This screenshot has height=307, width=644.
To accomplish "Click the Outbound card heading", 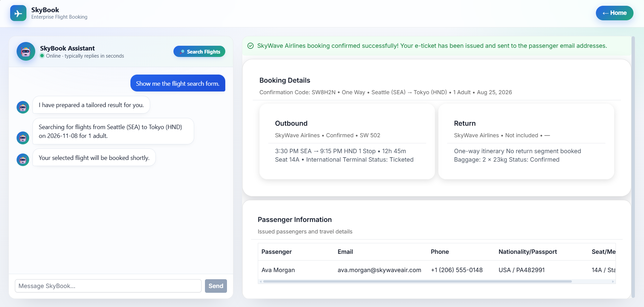I will coord(291,123).
